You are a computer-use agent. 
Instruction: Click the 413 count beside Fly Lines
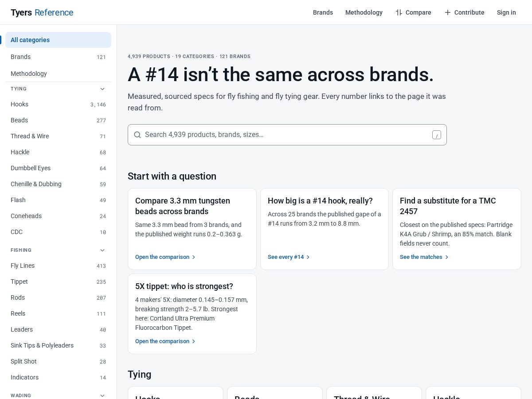click(x=101, y=266)
